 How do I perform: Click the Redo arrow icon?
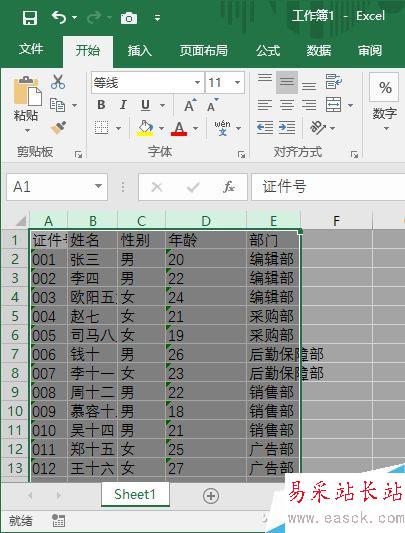(93, 17)
